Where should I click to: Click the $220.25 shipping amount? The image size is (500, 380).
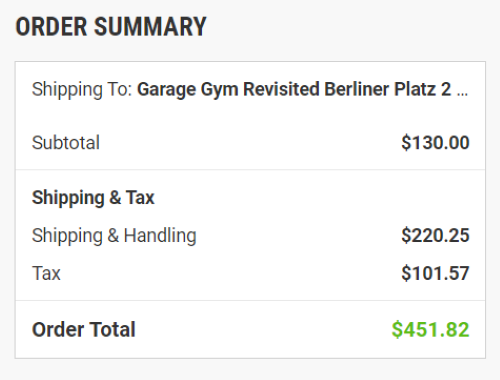(x=435, y=235)
